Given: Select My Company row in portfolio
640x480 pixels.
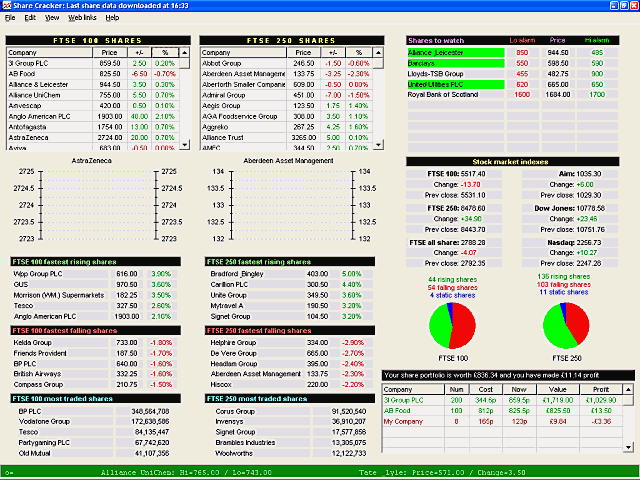Looking at the screenshot, I should (x=502, y=421).
